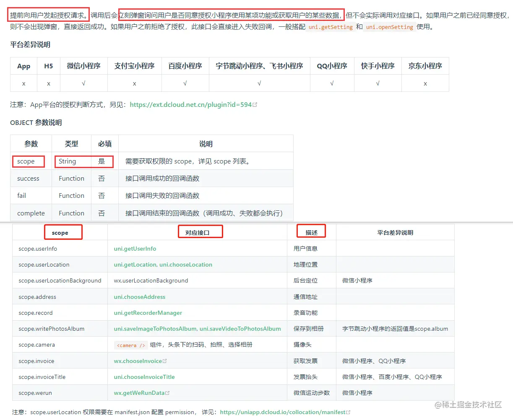Click the 字节跳动小程序、飞书小程序 column header
The width and height of the screenshot is (513, 420).
[260, 66]
